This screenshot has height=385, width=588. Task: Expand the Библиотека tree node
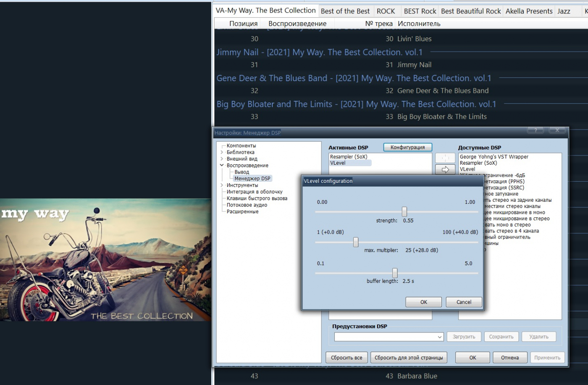point(222,152)
